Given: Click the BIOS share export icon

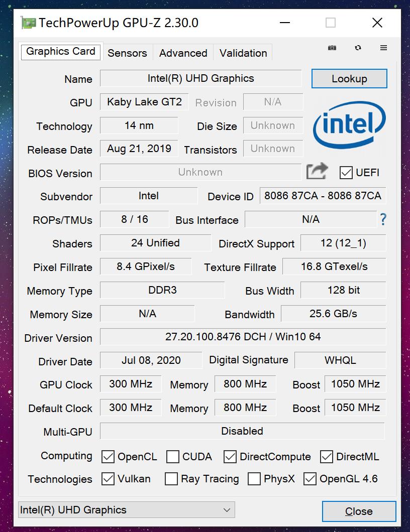Looking at the screenshot, I should click(x=317, y=172).
